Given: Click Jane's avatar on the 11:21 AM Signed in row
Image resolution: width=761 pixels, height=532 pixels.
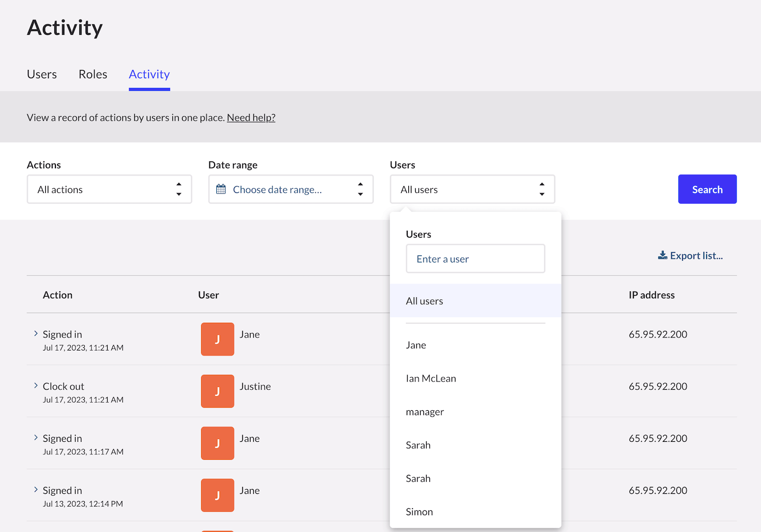Looking at the screenshot, I should point(217,339).
